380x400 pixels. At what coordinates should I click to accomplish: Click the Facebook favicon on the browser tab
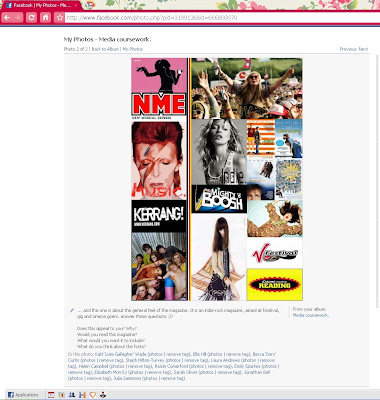[9, 5]
